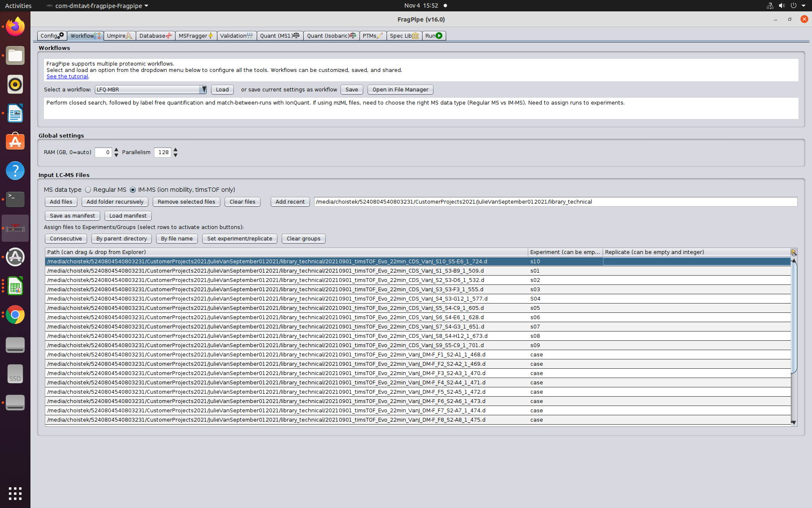812x508 pixels.
Task: Open Google Chrome from the dock
Action: [15, 315]
